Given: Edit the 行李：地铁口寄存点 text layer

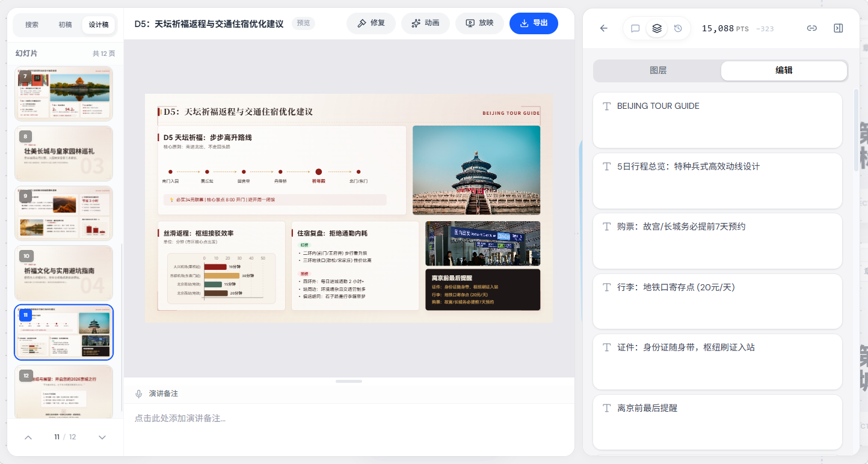Looking at the screenshot, I should point(717,301).
